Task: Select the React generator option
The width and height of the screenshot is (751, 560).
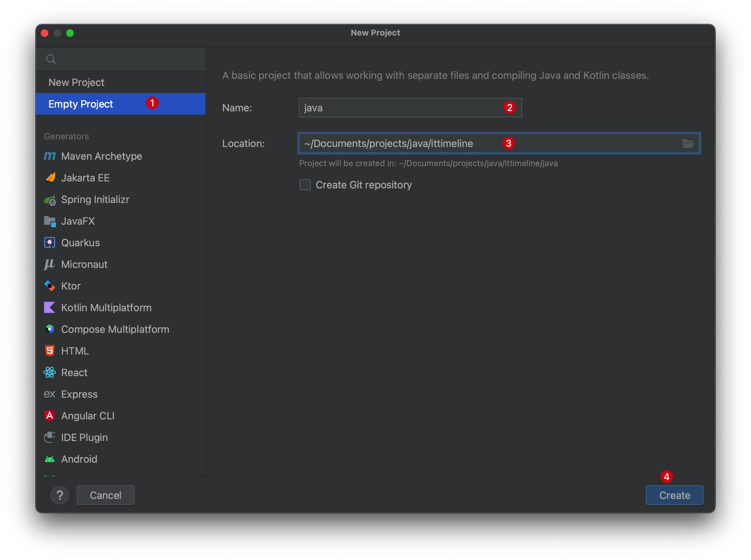Action: (75, 372)
